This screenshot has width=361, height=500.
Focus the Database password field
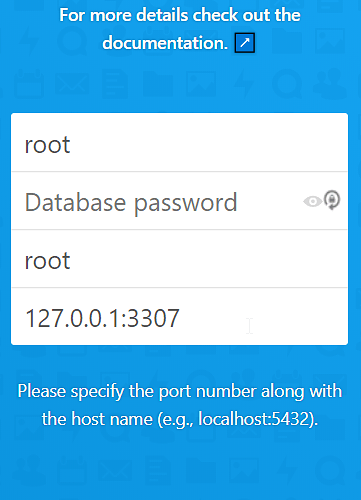point(180,201)
